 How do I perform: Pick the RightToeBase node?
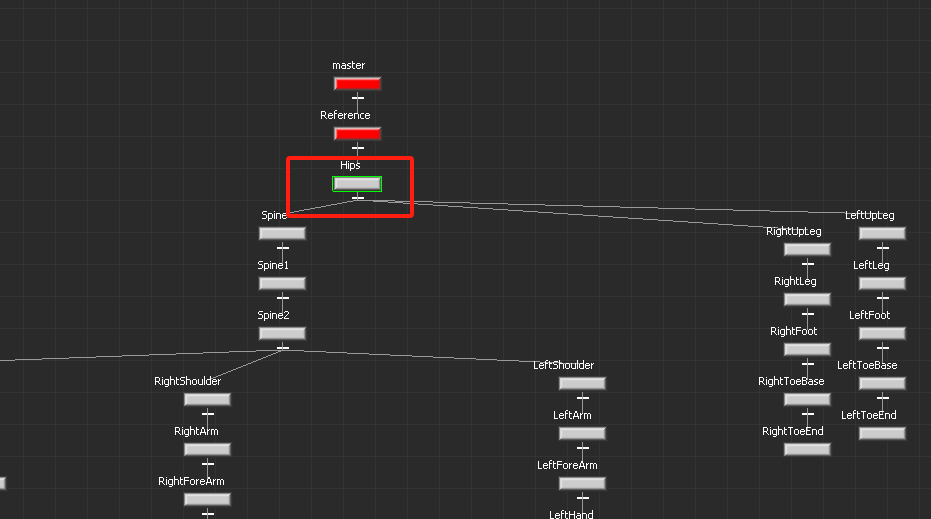click(x=807, y=399)
